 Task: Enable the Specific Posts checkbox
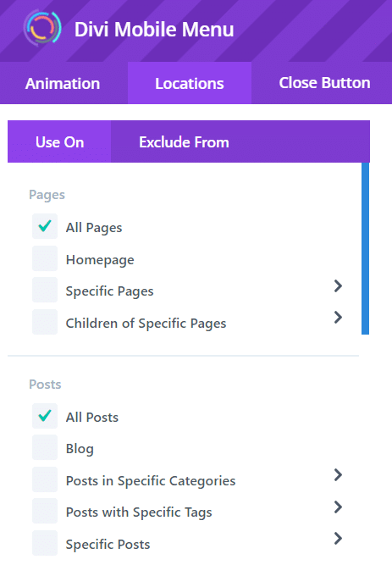(x=45, y=543)
